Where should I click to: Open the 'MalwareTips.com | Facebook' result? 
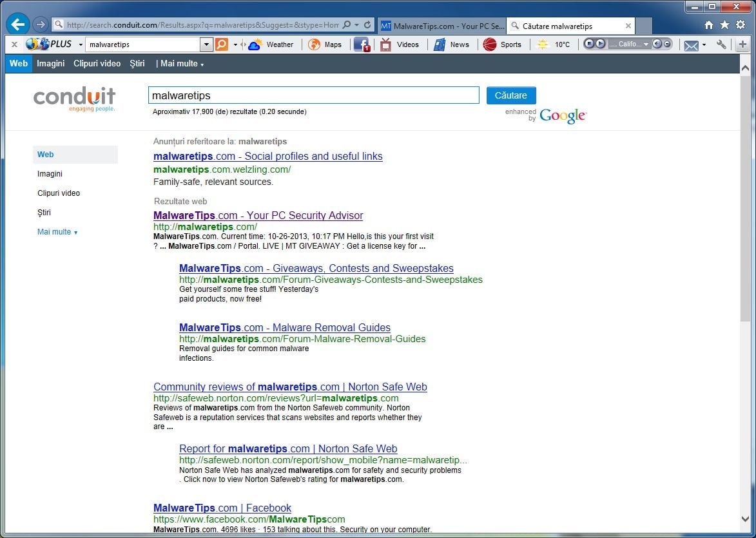[222, 508]
